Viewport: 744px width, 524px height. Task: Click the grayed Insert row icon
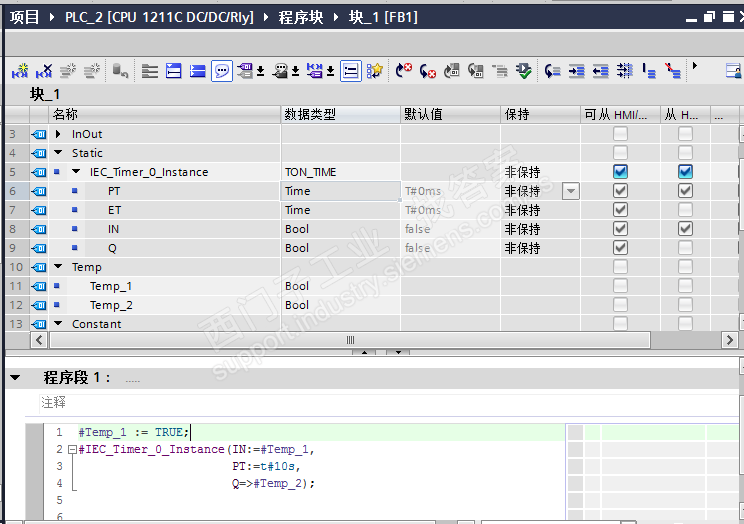click(x=68, y=71)
